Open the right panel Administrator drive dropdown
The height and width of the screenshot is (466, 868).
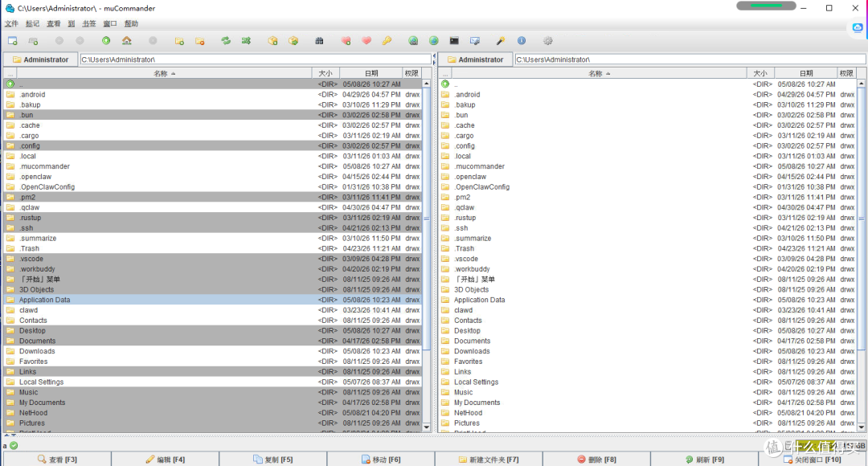476,59
